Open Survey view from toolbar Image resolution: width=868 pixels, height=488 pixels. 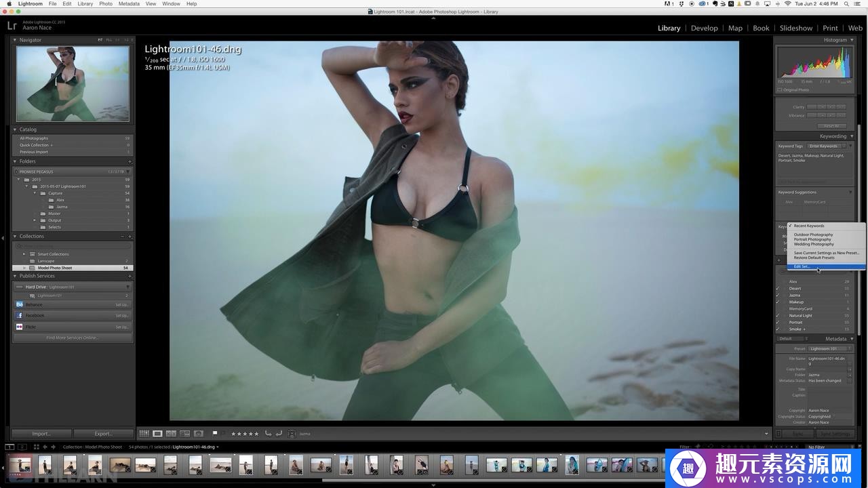[x=184, y=434]
